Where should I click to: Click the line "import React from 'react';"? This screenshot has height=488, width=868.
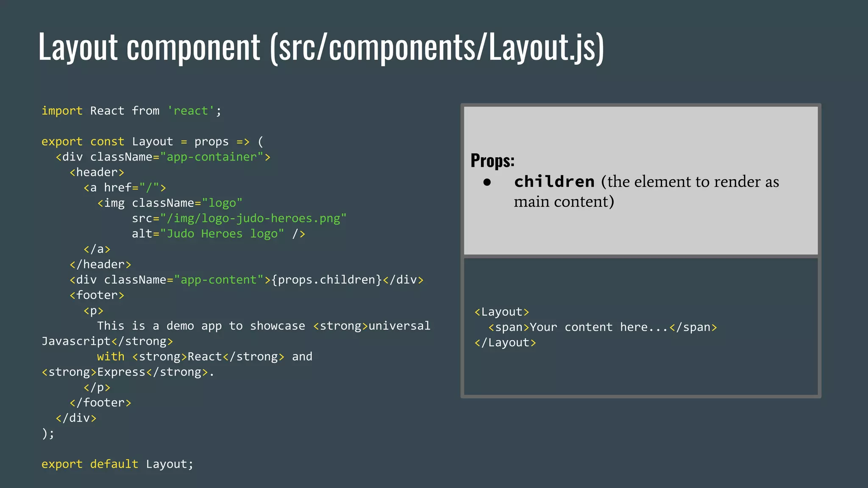point(131,111)
